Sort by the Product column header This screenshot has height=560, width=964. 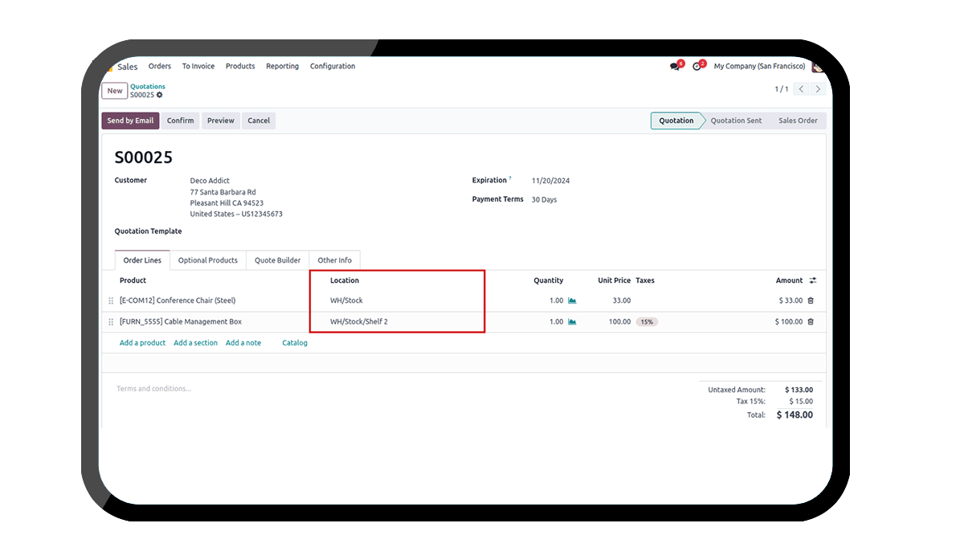[x=133, y=280]
